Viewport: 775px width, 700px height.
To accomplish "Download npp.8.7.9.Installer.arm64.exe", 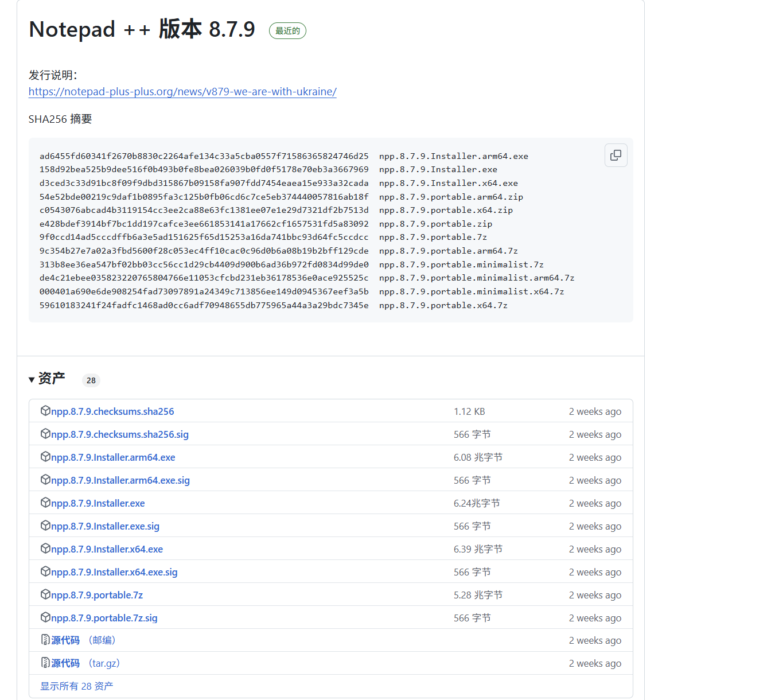I will pyautogui.click(x=113, y=457).
